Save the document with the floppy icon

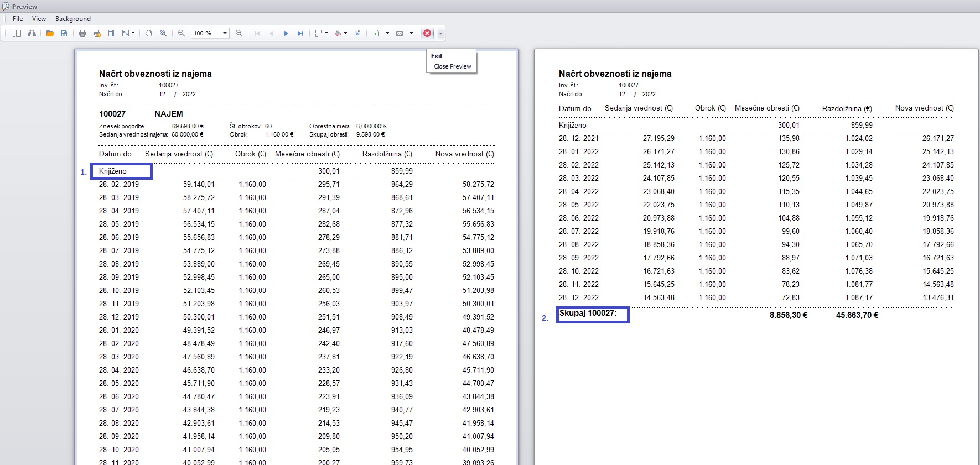click(64, 34)
